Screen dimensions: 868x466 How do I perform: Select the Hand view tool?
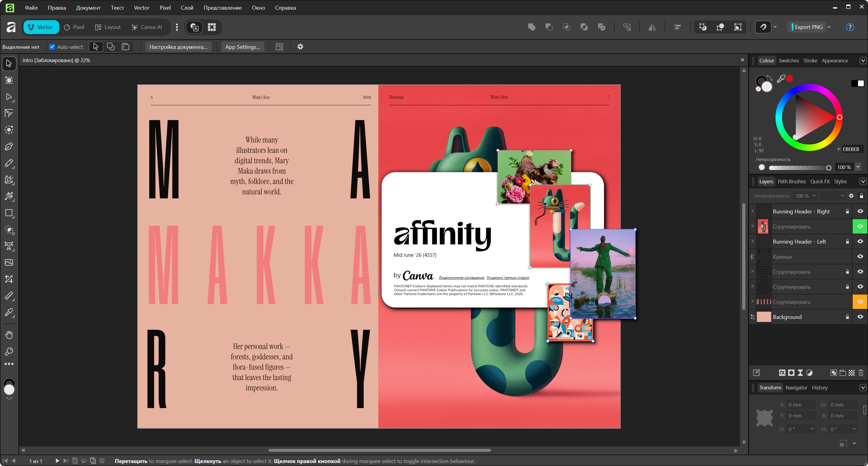click(9, 335)
